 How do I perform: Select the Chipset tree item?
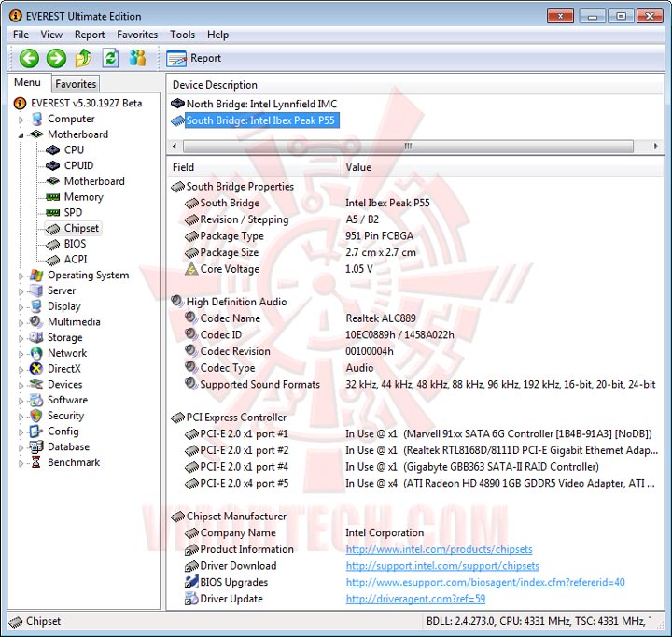(81, 228)
